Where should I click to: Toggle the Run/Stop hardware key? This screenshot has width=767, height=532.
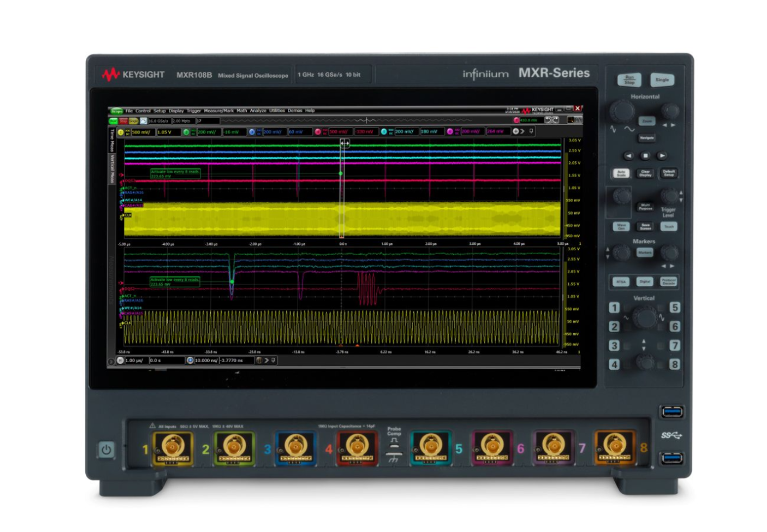point(629,80)
